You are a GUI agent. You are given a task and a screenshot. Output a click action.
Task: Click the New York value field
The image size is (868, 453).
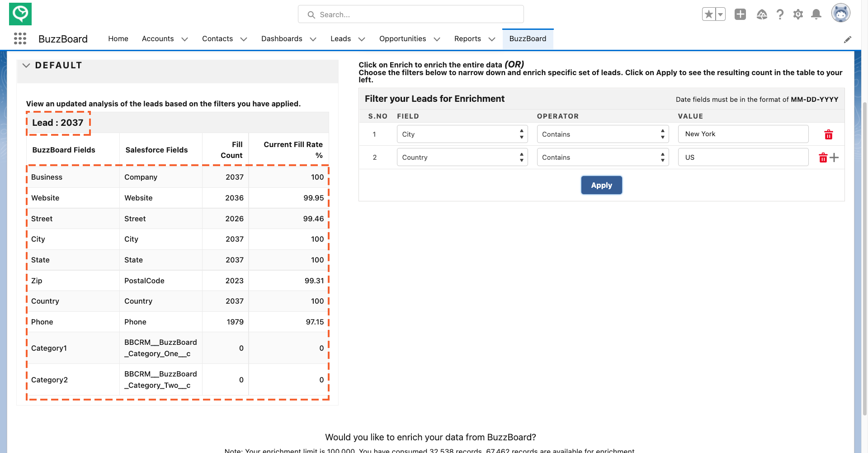743,134
